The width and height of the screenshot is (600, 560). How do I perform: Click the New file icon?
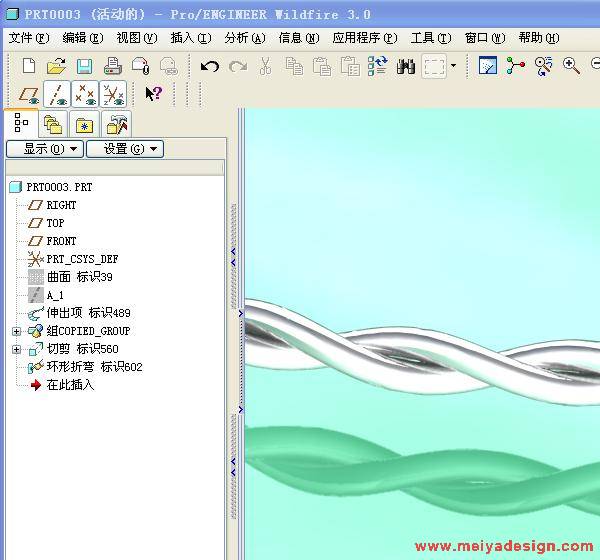pos(28,66)
